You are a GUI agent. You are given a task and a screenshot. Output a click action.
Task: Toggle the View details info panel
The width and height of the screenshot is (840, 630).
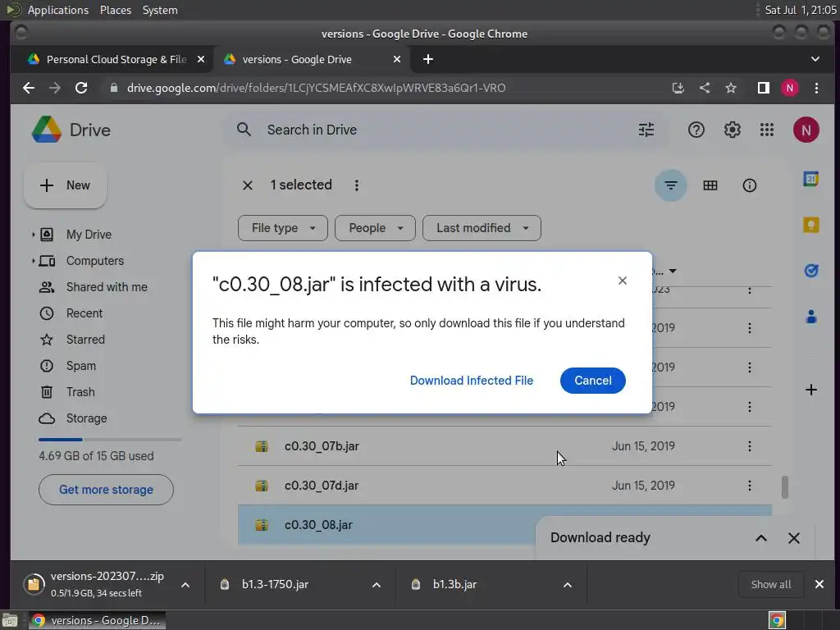pyautogui.click(x=749, y=185)
